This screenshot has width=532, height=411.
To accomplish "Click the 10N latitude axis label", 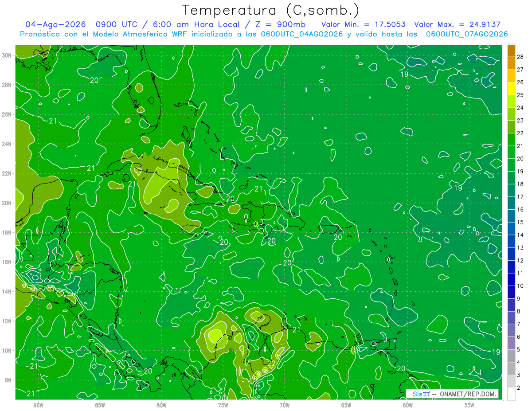I will tap(8, 350).
